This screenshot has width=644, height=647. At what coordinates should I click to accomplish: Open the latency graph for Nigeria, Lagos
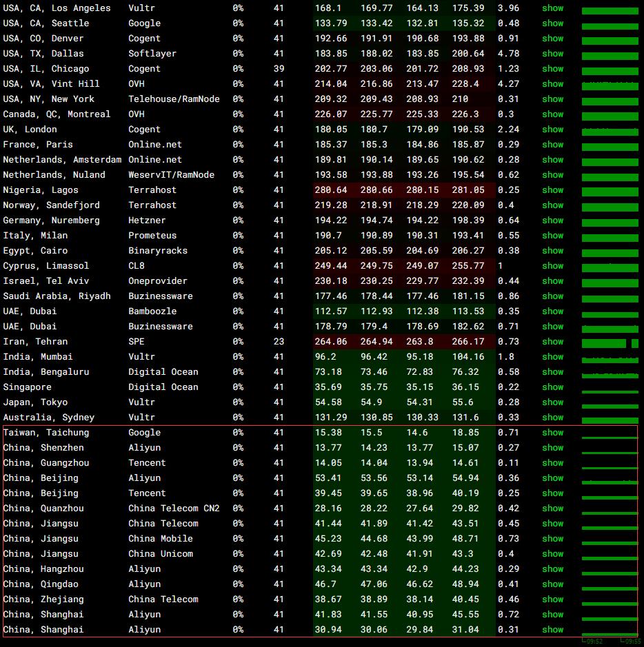tap(610, 192)
